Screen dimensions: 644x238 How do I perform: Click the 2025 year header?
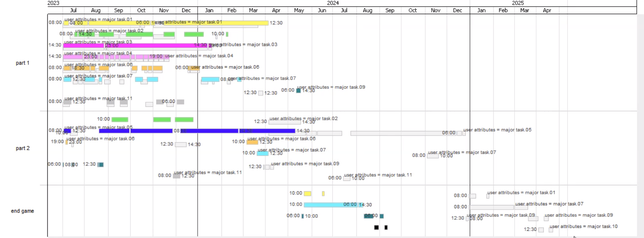pos(518,3)
